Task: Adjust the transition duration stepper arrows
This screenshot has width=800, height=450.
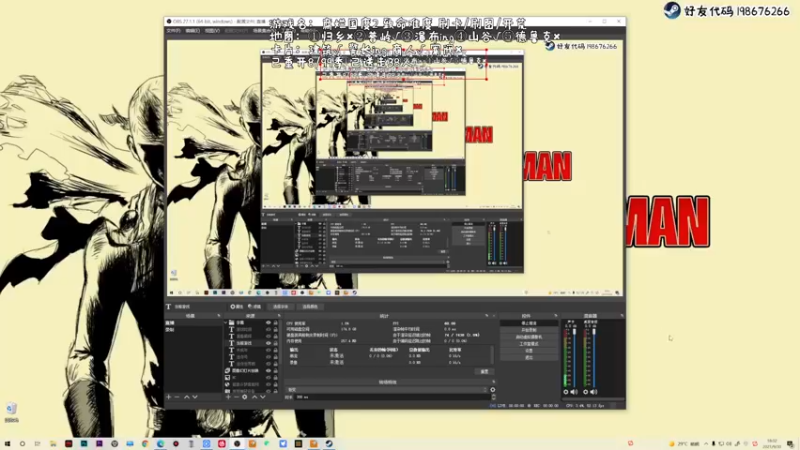Action: tap(493, 397)
